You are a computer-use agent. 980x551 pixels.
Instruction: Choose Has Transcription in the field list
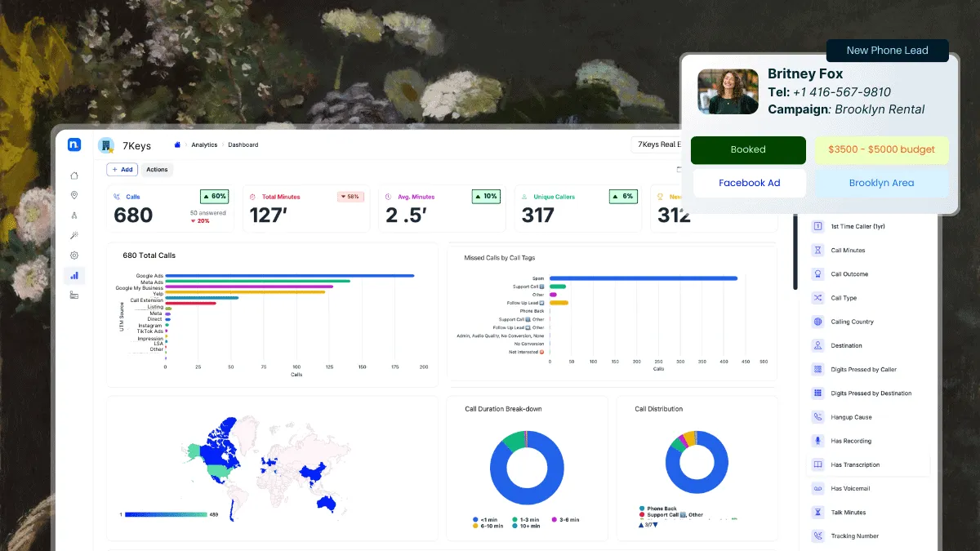coord(868,464)
